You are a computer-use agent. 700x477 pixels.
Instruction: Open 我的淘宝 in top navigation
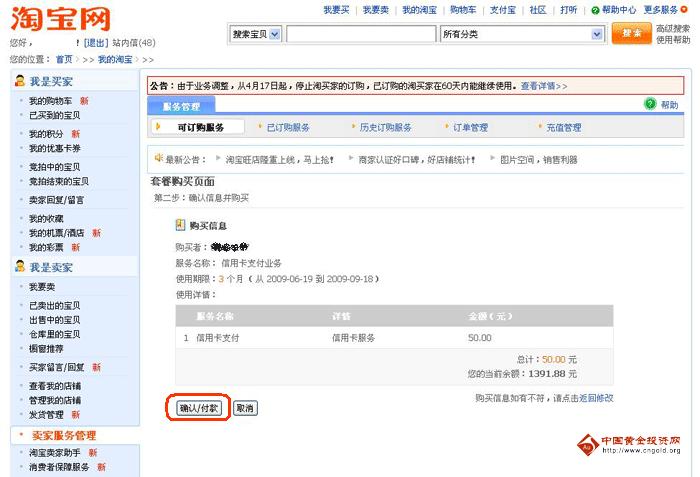coord(419,10)
